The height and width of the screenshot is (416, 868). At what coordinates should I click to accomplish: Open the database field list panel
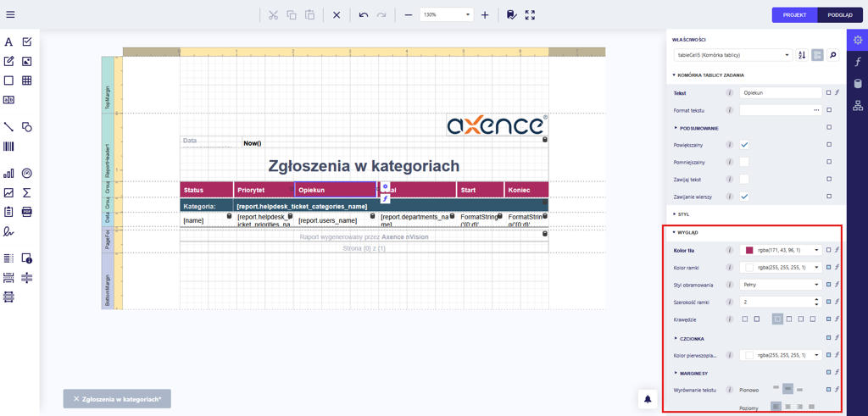coord(858,84)
